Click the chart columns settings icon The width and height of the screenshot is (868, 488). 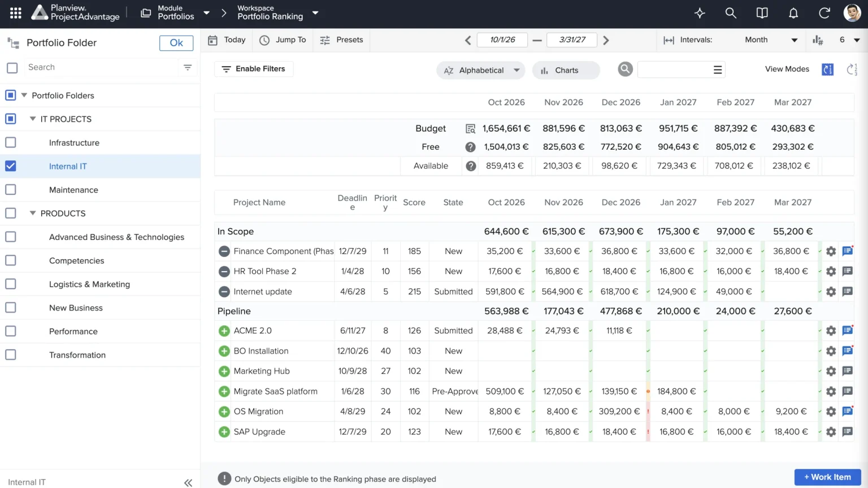818,40
